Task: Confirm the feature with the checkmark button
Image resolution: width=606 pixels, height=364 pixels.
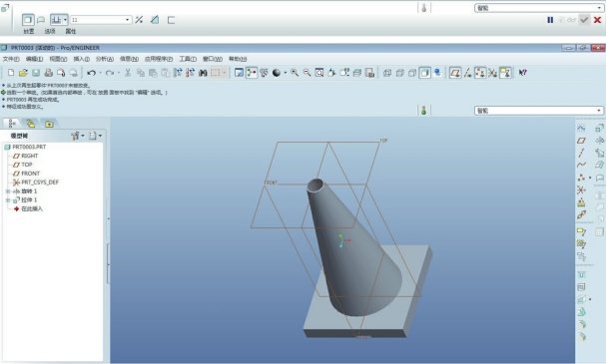Action: (x=584, y=20)
